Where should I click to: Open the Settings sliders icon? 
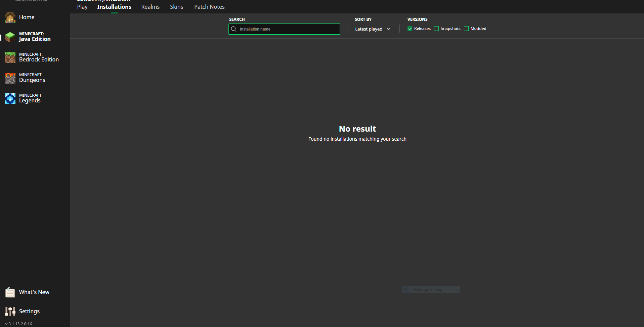coord(10,311)
